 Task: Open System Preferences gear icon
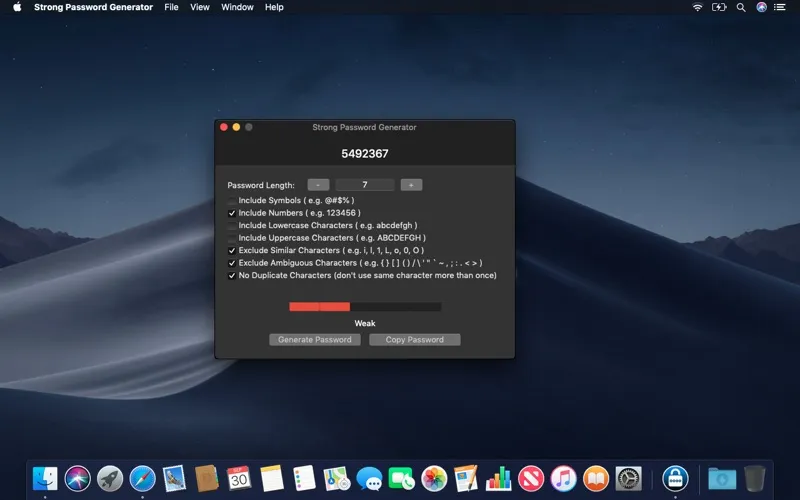(628, 478)
